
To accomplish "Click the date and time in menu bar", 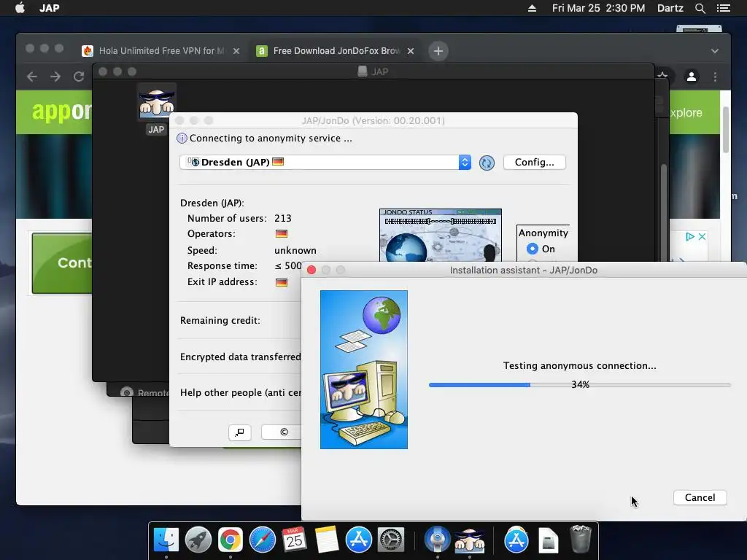I will tap(598, 8).
